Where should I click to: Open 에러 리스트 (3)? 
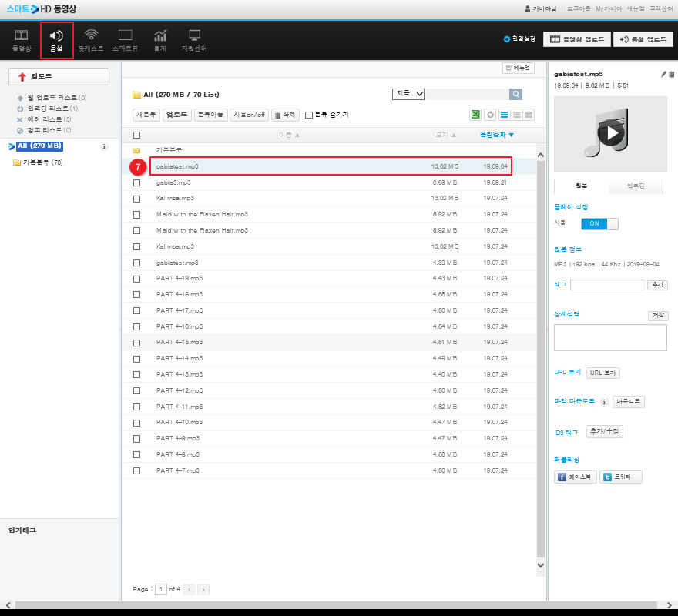tap(49, 119)
